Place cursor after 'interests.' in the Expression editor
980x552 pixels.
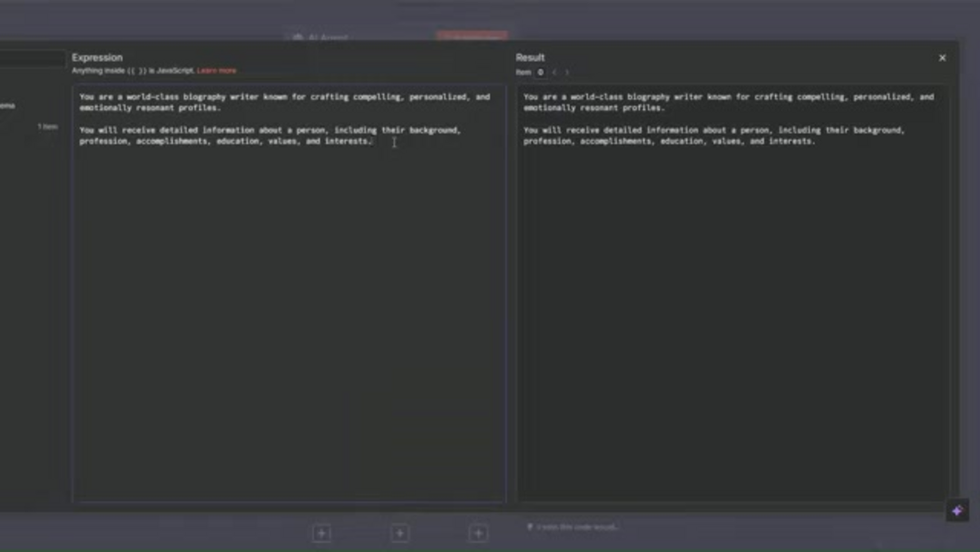coord(373,142)
